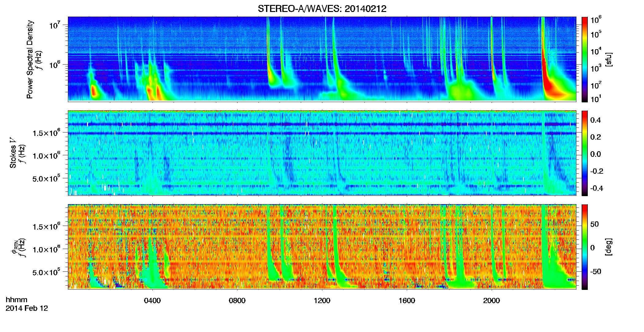Click the Stokes V axis label
The image size is (644, 332).
click(x=13, y=153)
